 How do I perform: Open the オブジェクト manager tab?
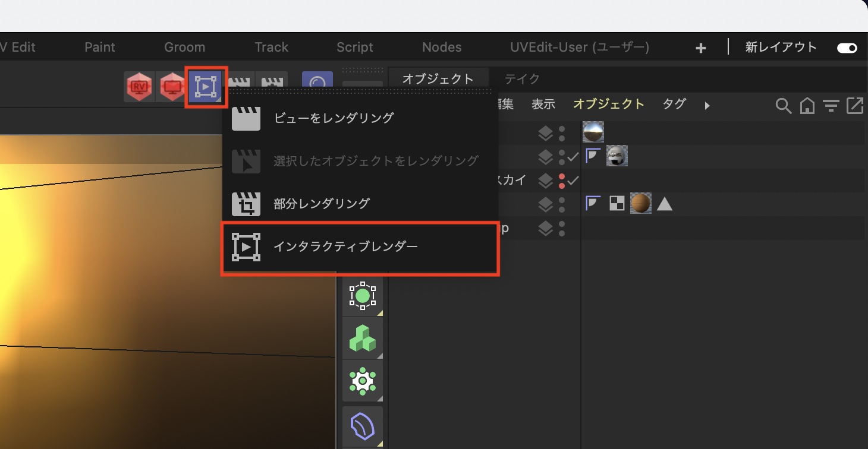click(x=438, y=78)
